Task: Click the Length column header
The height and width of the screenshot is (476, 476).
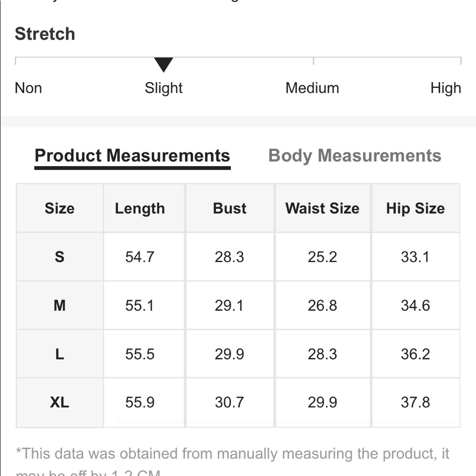Action: pyautogui.click(x=139, y=208)
